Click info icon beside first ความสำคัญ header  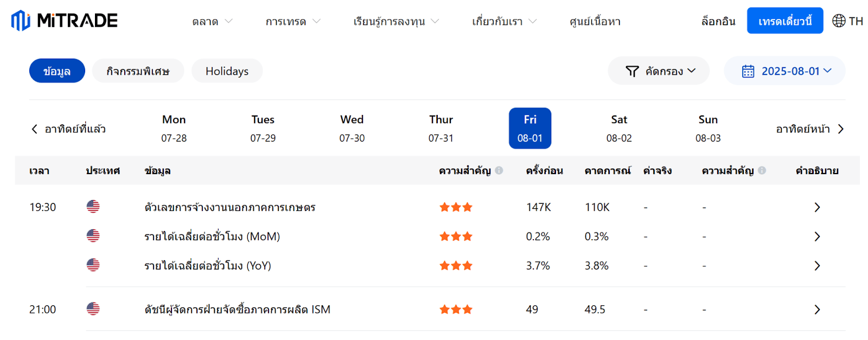499,170
